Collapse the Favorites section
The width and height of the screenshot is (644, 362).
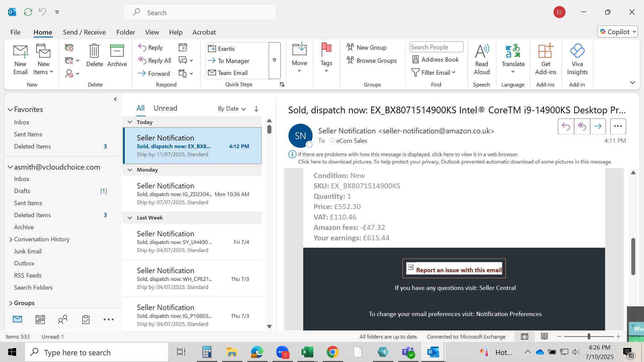(x=10, y=110)
